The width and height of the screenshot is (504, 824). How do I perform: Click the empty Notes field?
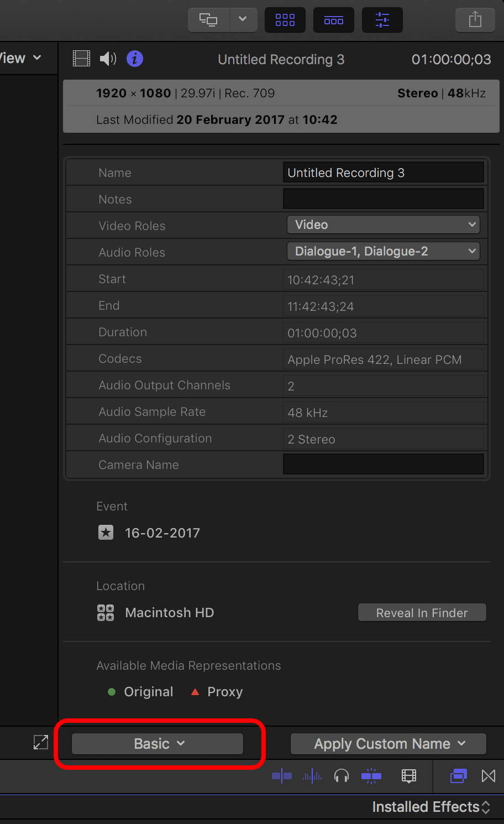(x=383, y=199)
